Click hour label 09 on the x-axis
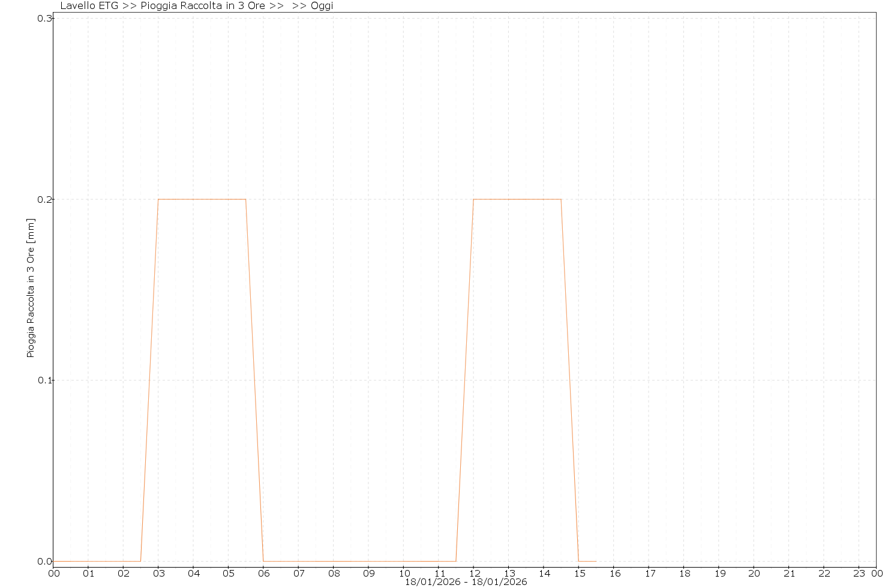 click(368, 574)
